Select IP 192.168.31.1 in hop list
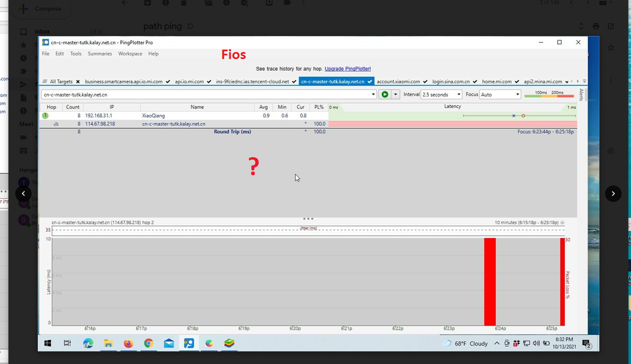 tap(99, 115)
